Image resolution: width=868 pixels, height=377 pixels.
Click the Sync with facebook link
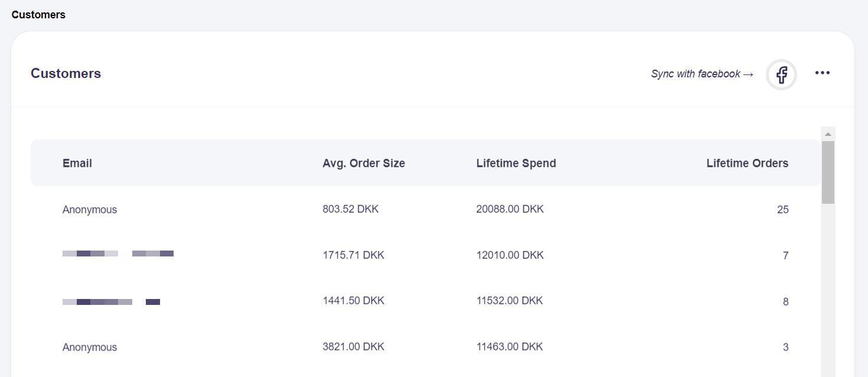[x=701, y=74]
